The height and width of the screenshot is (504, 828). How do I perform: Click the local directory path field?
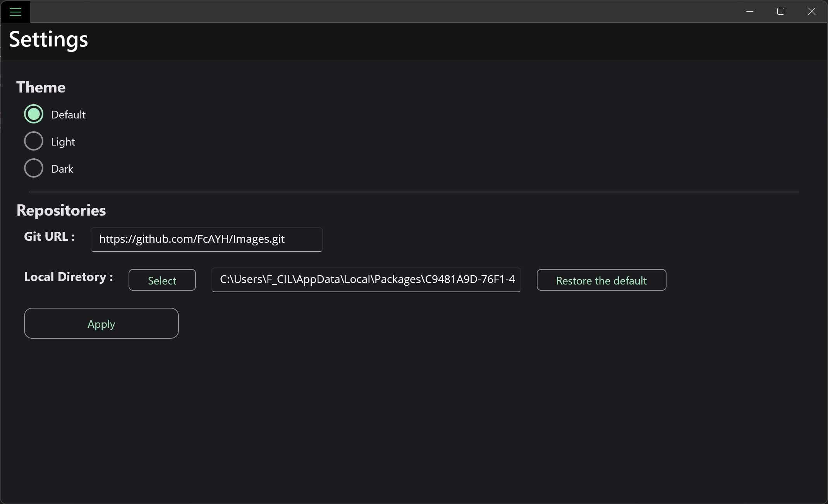[366, 279]
